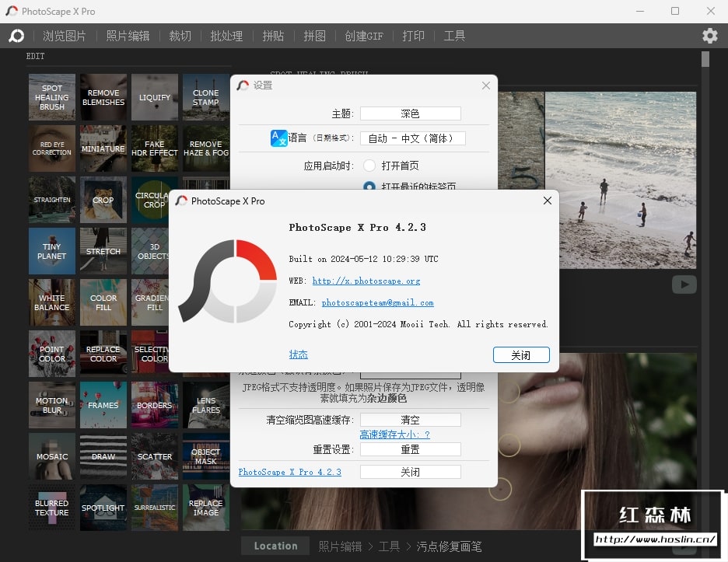Viewport: 728px width, 562px height.
Task: Click the vertical scrollbar thumb in the main window
Action: [x=705, y=59]
